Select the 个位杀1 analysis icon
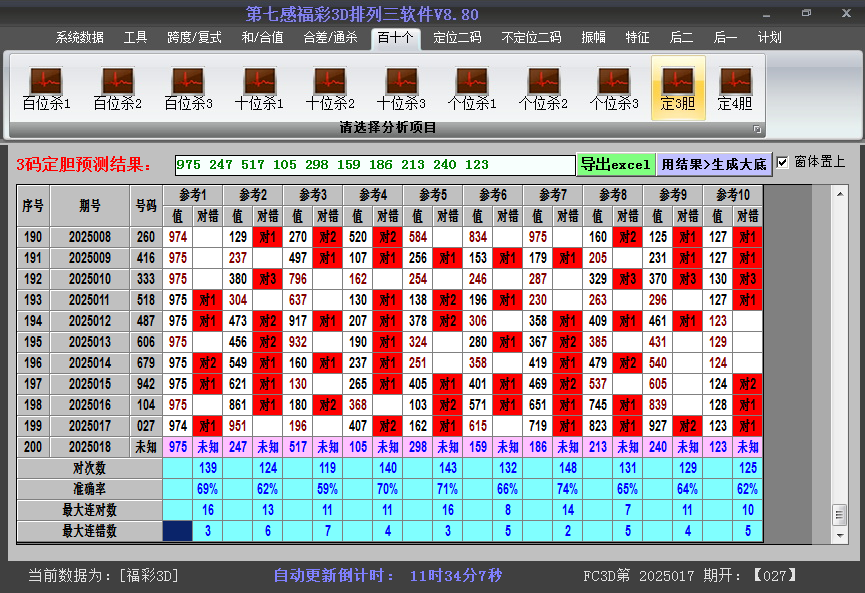 tap(472, 88)
